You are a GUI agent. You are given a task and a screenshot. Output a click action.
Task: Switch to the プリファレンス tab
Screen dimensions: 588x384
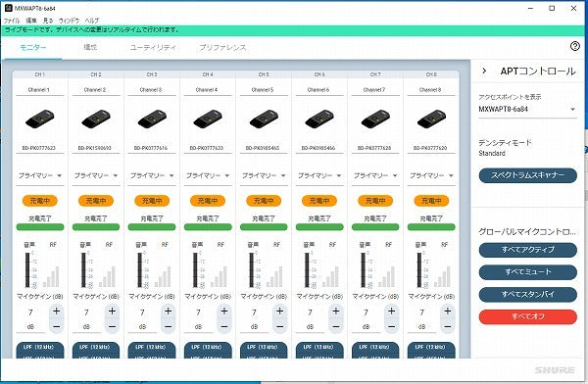pyautogui.click(x=222, y=48)
